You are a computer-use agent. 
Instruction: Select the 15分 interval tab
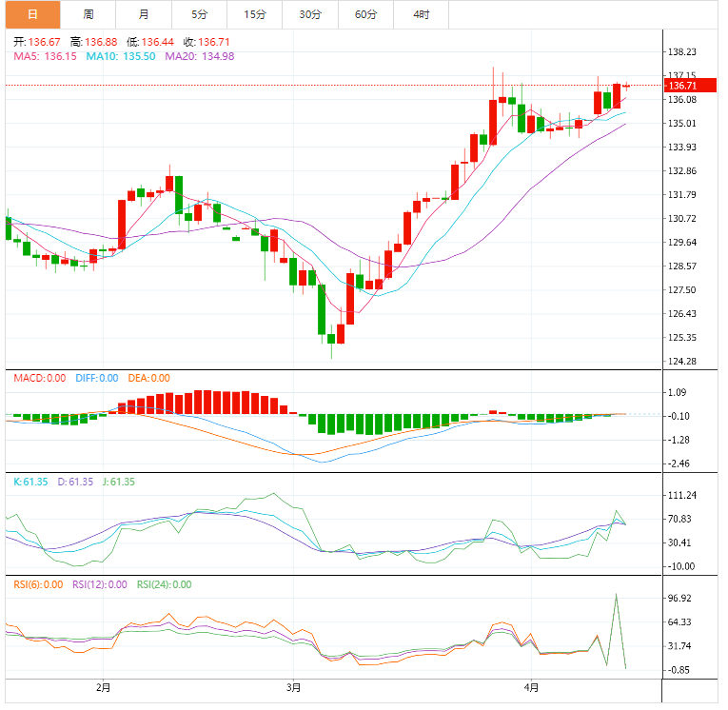[x=254, y=14]
